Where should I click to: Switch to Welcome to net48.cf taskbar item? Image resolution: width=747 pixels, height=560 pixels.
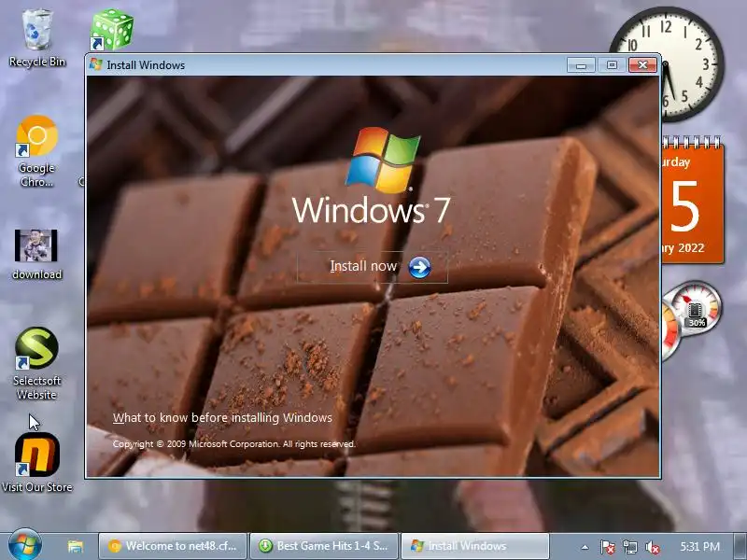pos(173,546)
